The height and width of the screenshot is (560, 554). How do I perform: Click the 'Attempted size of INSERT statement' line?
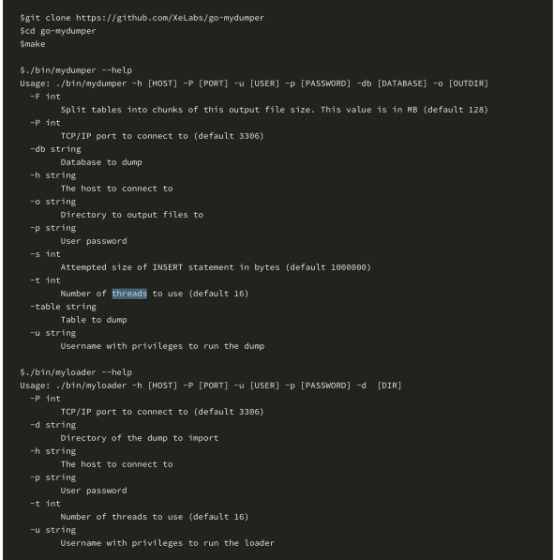pos(216,268)
